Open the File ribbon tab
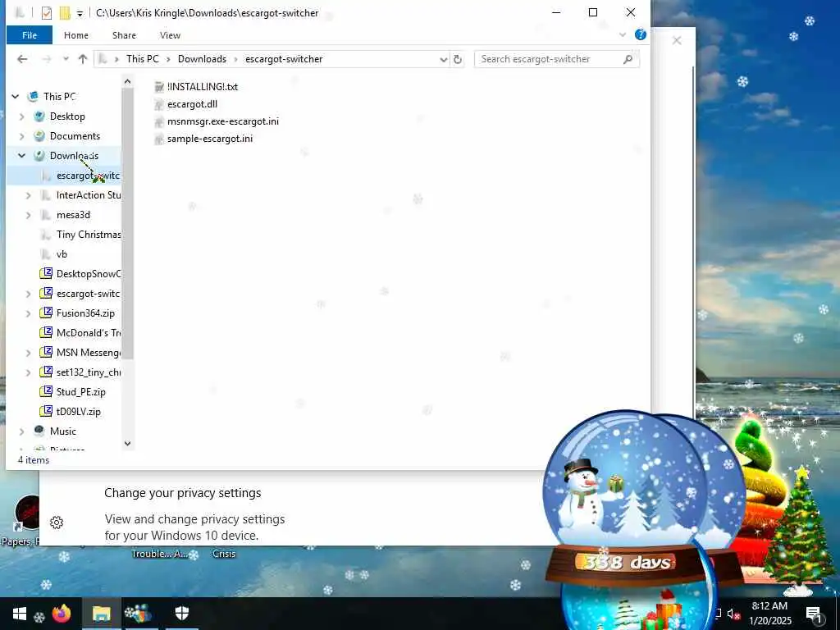Image resolution: width=840 pixels, height=630 pixels. (30, 35)
